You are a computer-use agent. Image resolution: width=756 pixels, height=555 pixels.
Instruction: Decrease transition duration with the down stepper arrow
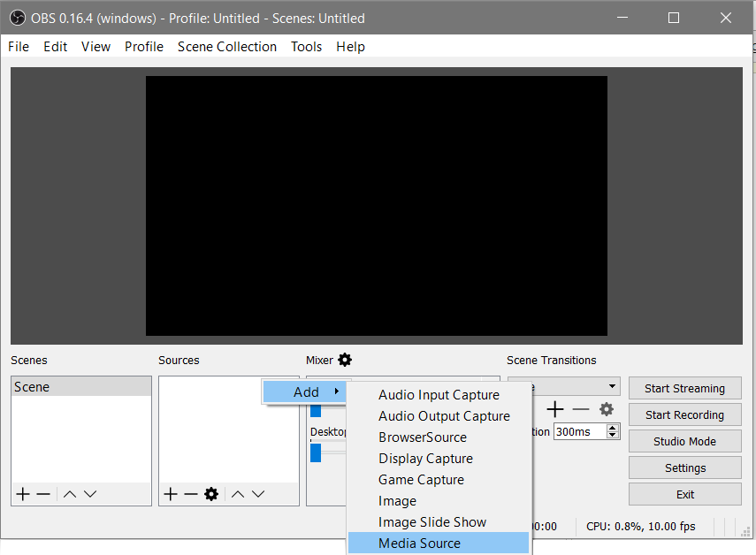613,436
